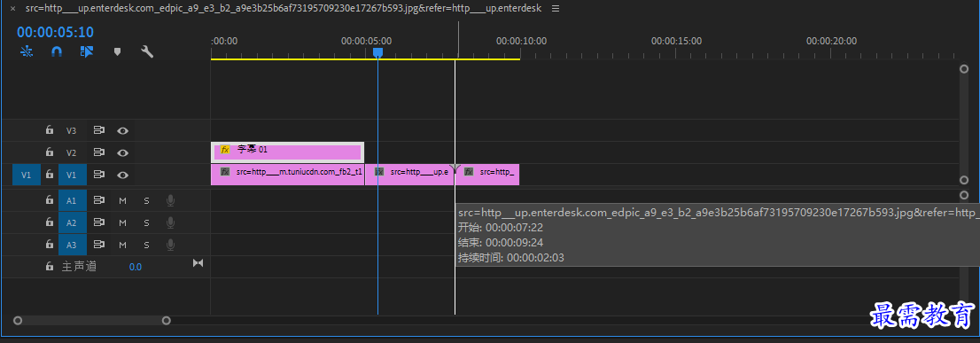Image resolution: width=980 pixels, height=343 pixels.
Task: Toggle sync lock on V3
Action: pyautogui.click(x=98, y=130)
